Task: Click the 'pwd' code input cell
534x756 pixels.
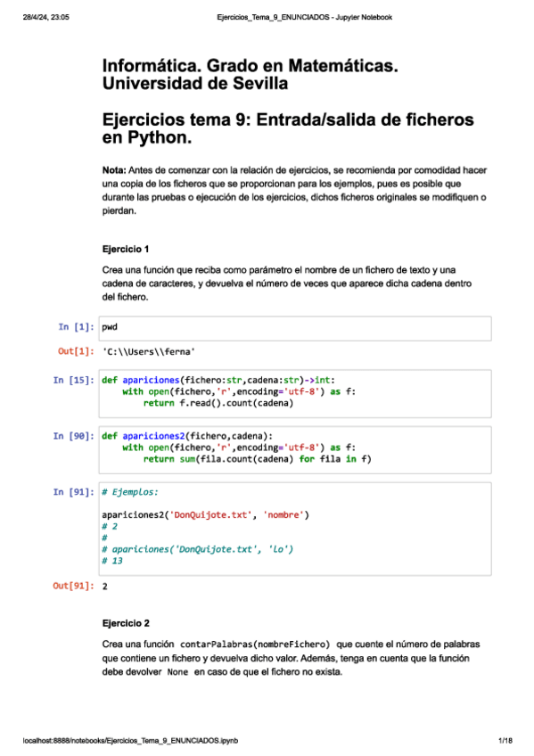Action: (295, 328)
